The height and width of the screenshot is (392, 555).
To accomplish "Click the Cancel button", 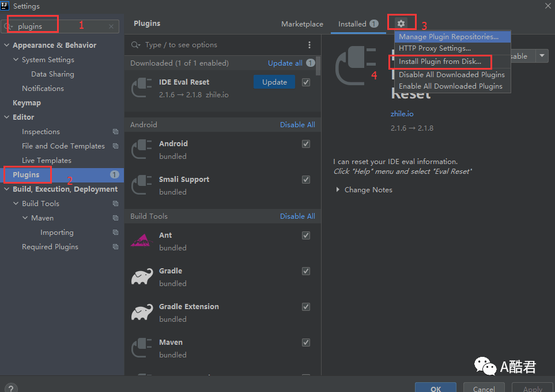I will point(484,388).
